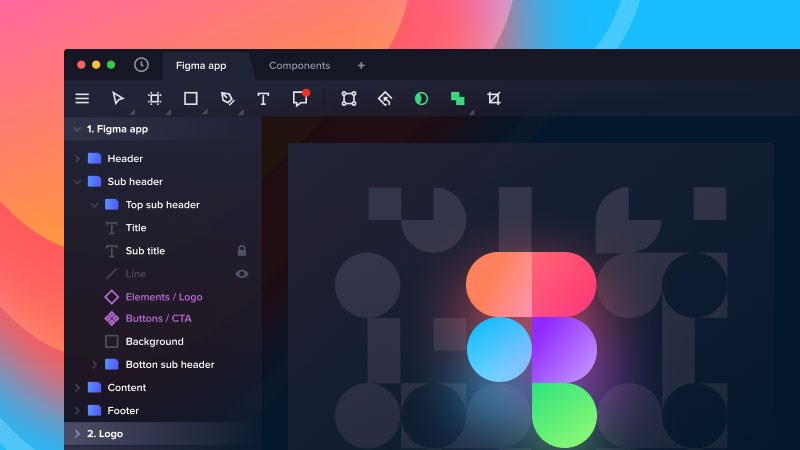Toggle the lock on Sub title layer

(242, 251)
